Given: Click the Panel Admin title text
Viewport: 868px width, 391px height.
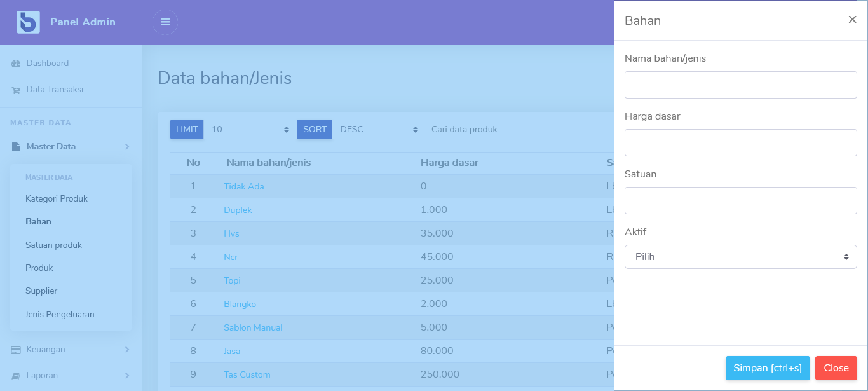Looking at the screenshot, I should tap(83, 22).
